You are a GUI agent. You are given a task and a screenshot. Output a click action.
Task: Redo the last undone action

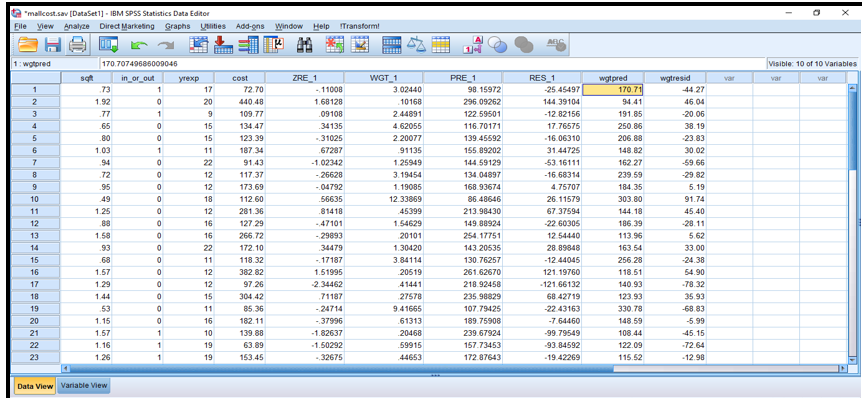click(165, 46)
